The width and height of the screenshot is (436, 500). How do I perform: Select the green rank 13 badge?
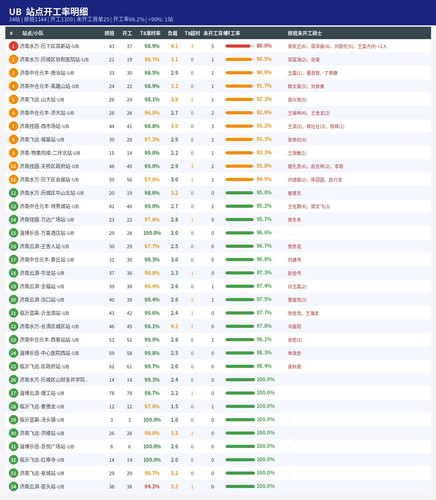click(x=13, y=206)
